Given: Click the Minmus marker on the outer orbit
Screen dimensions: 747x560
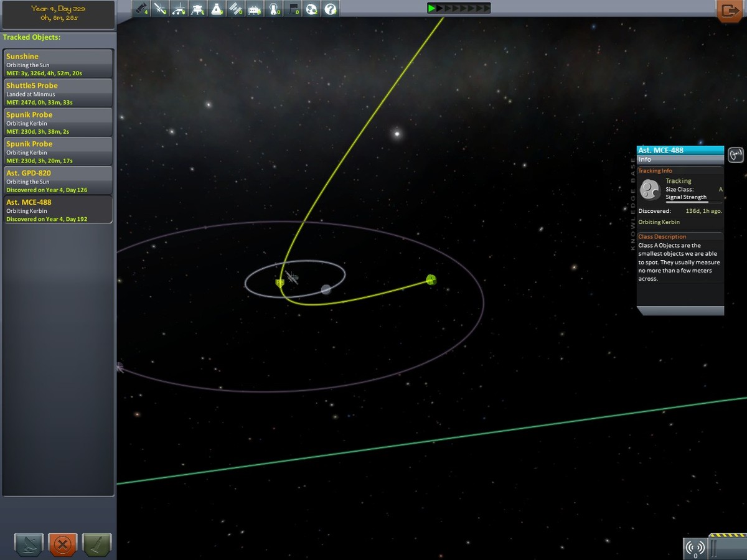Looking at the screenshot, I should tap(119, 367).
